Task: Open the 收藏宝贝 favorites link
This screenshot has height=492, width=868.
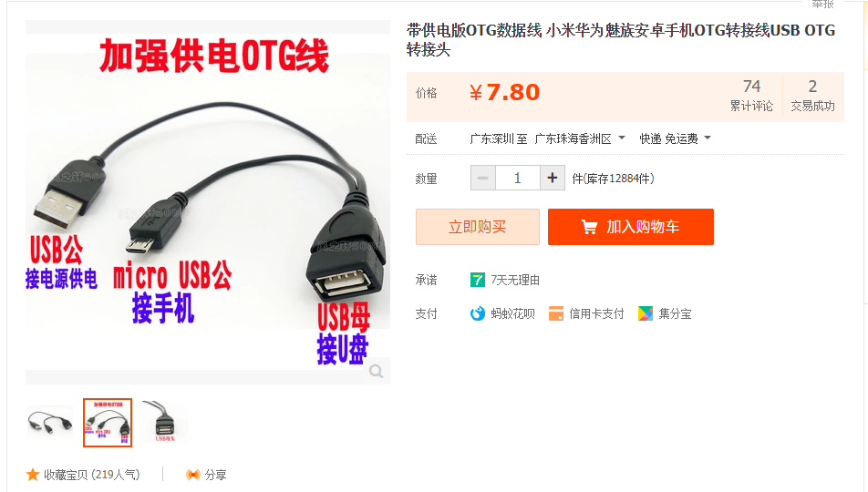Action: click(x=91, y=475)
